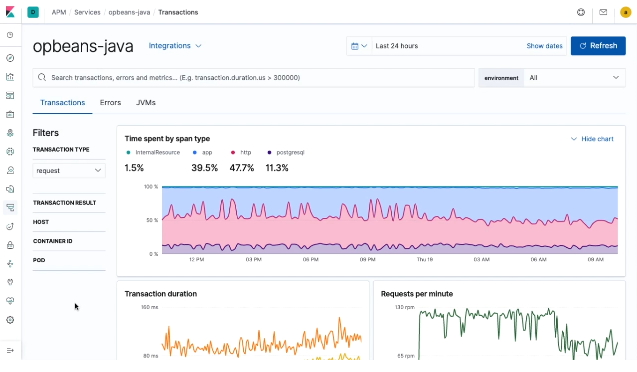Open the Visualize chart icon in sidebar
Viewport: 637px width, 372px height.
[x=10, y=77]
